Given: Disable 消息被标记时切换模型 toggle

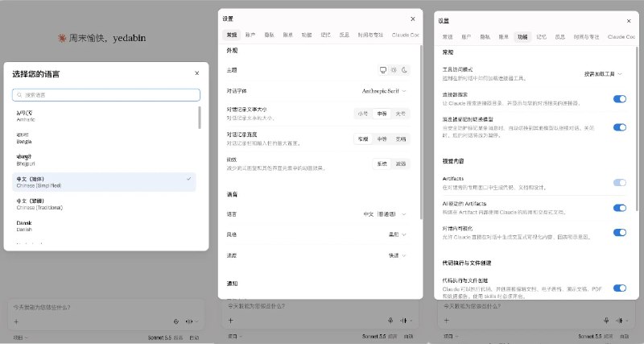Looking at the screenshot, I should pos(619,127).
